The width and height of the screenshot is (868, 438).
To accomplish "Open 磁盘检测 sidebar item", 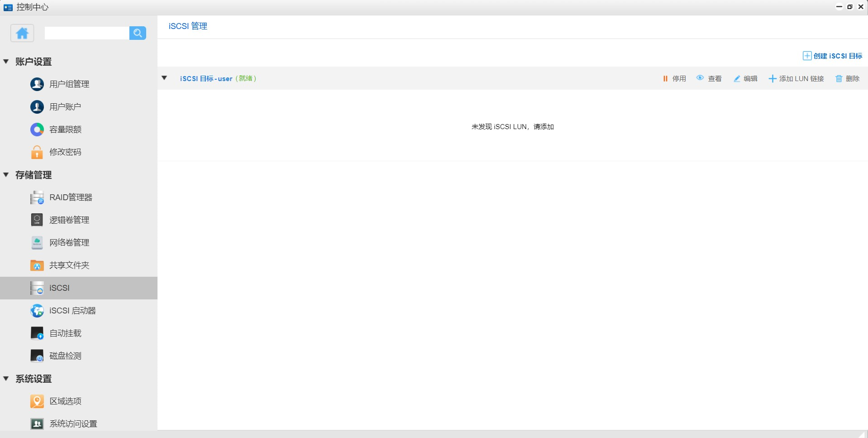I will click(65, 356).
